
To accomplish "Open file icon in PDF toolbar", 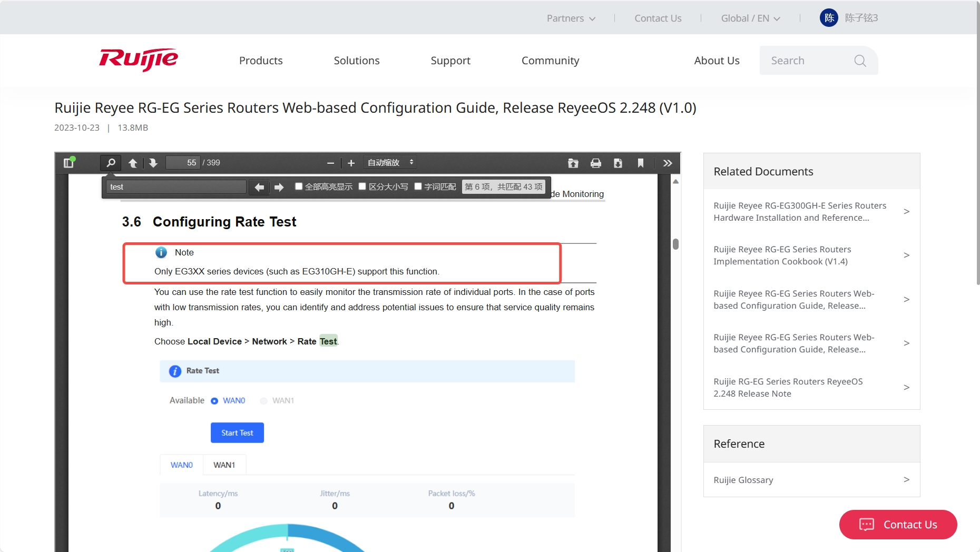I will [x=573, y=163].
